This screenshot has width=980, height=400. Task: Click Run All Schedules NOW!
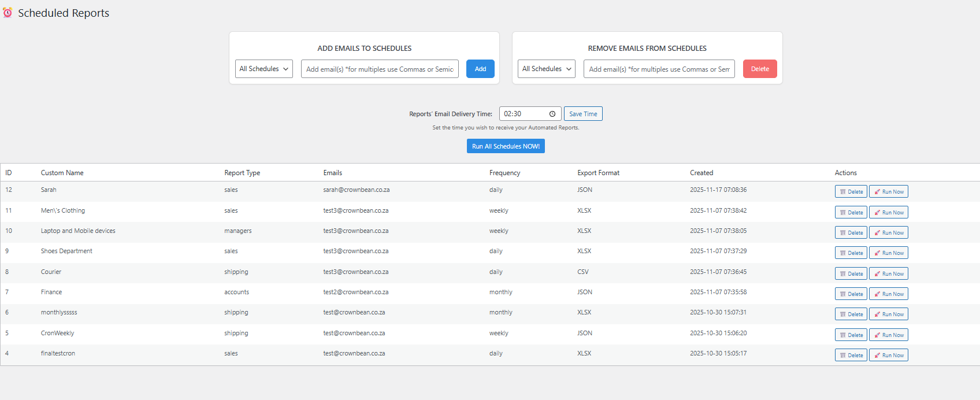[x=506, y=146]
